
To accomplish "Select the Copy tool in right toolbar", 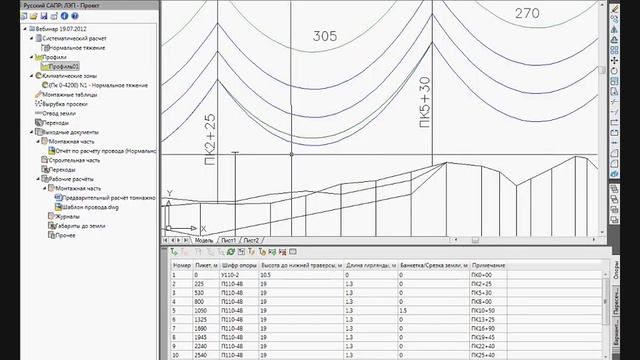I will click(614, 19).
